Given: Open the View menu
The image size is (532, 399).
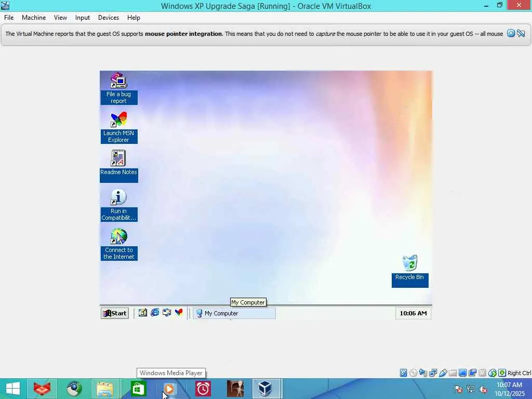Looking at the screenshot, I should tap(60, 18).
